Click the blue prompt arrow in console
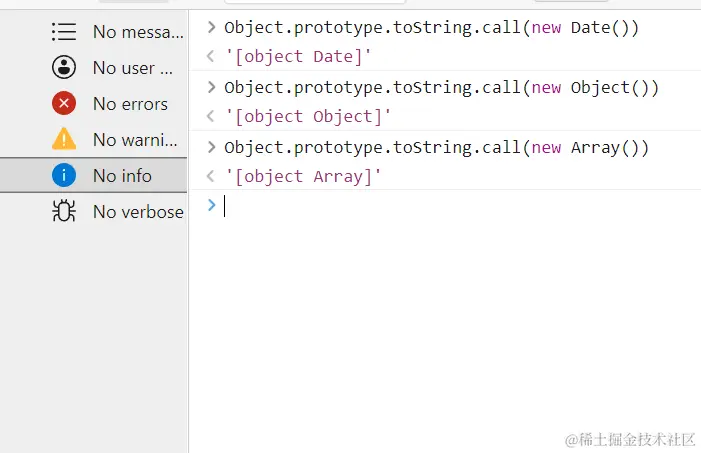 pyautogui.click(x=211, y=205)
